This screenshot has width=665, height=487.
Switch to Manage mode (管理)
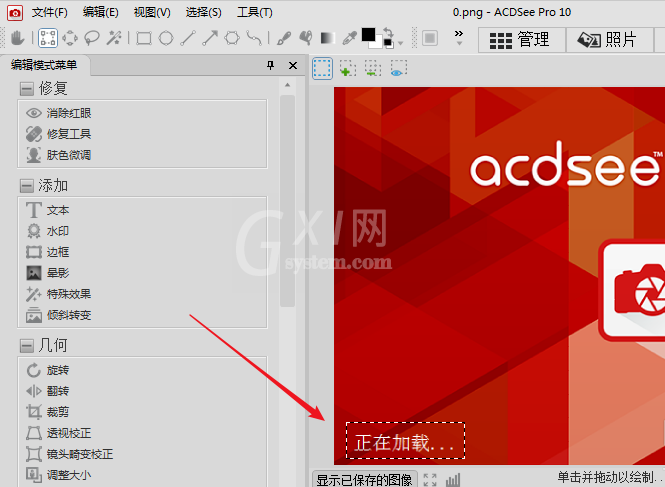pos(522,40)
